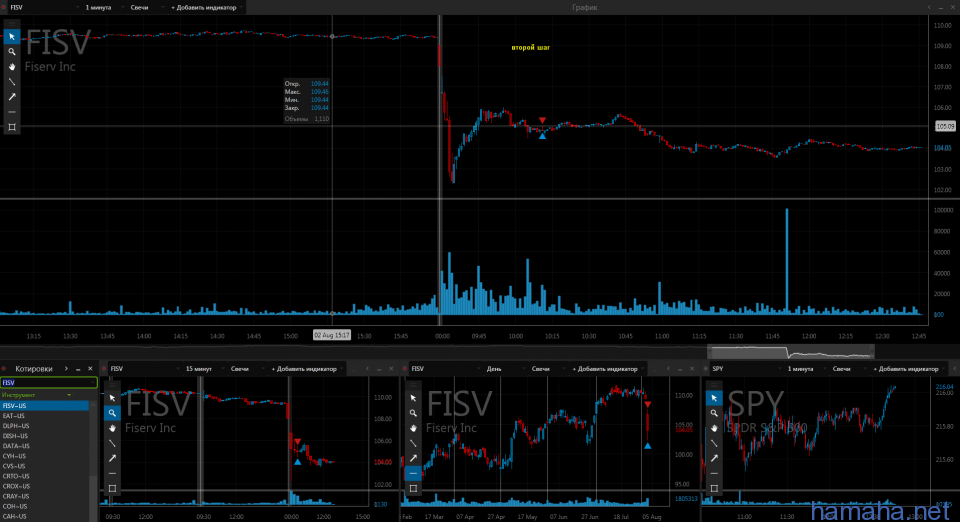Open '15 минут' timeframe dropdown
The image size is (960, 522).
203,369
